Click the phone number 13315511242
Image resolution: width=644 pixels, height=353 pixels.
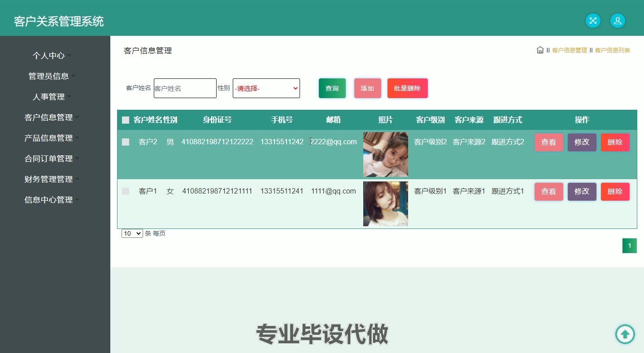(282, 142)
